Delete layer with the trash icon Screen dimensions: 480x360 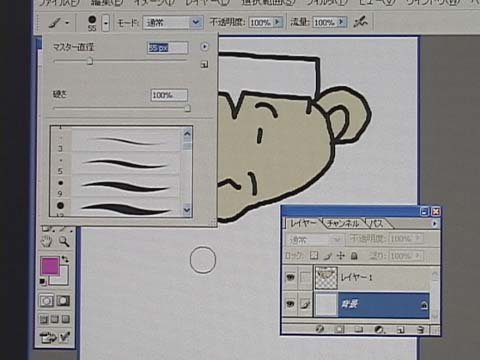pos(421,330)
